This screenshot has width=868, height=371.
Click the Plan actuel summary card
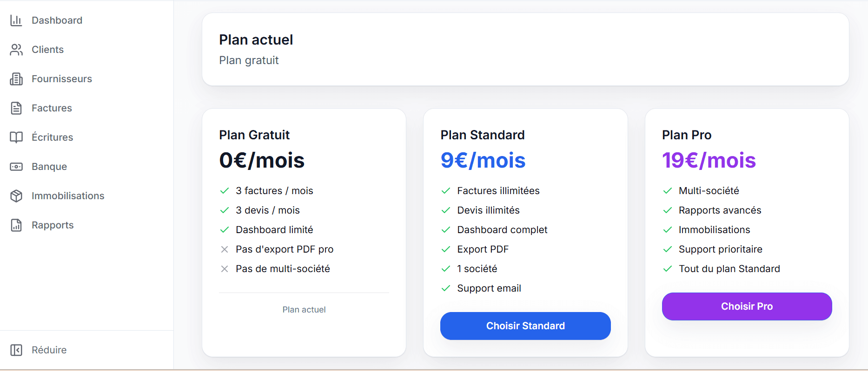click(524, 49)
